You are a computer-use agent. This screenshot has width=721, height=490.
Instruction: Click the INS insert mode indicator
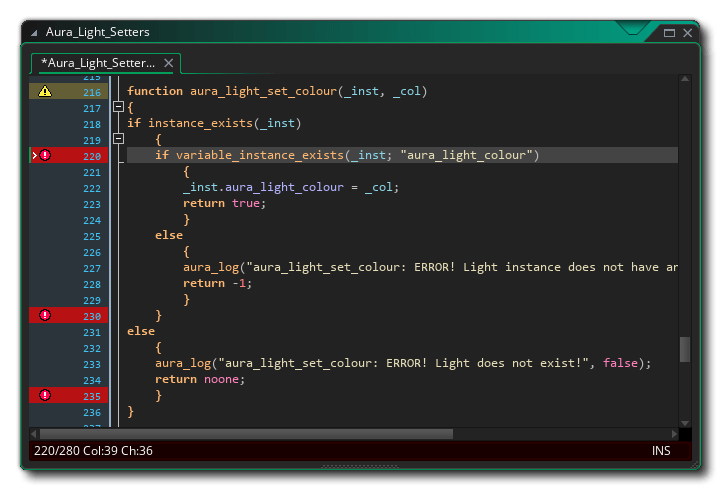661,451
